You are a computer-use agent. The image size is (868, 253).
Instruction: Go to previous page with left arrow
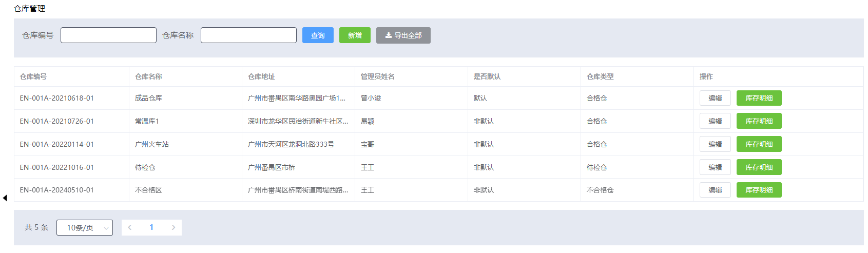pos(130,227)
